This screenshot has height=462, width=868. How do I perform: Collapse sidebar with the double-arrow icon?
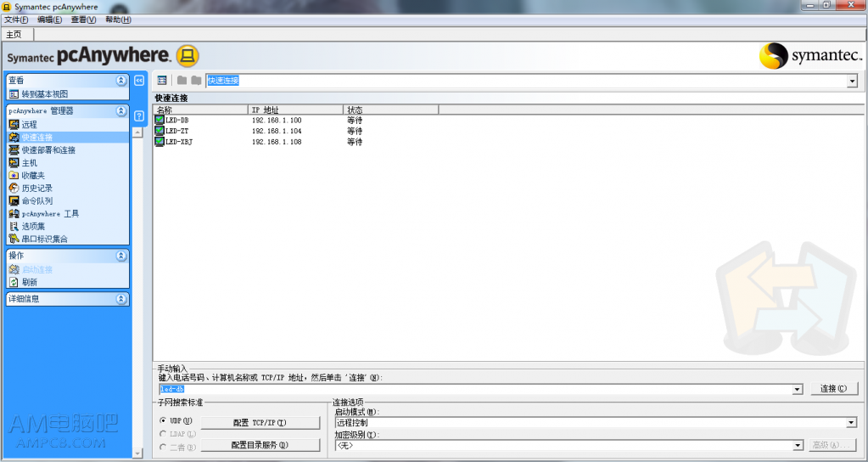point(139,81)
